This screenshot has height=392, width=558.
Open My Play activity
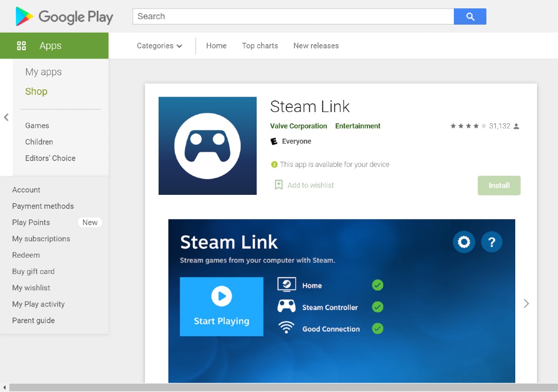38,304
